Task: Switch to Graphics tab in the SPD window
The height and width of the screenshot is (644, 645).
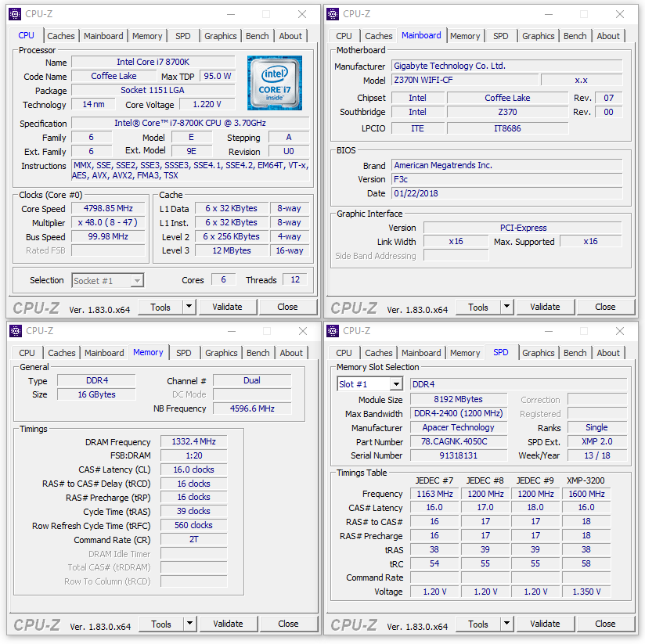Action: coord(538,353)
